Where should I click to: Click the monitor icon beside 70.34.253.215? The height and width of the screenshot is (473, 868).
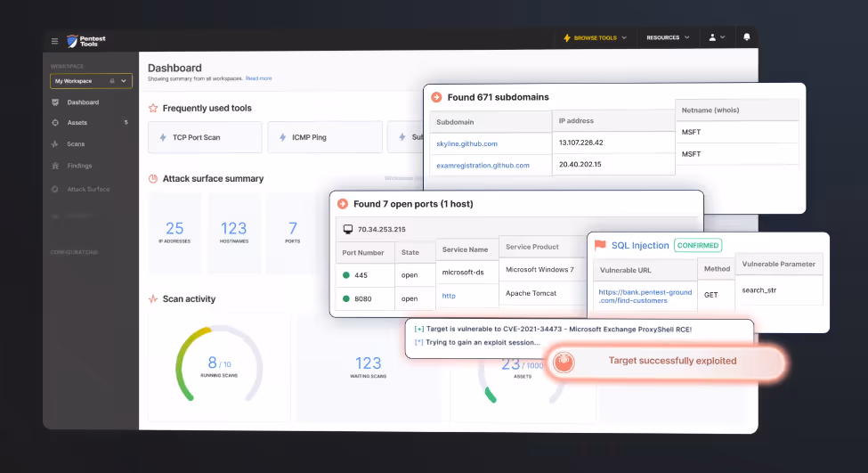pos(347,229)
